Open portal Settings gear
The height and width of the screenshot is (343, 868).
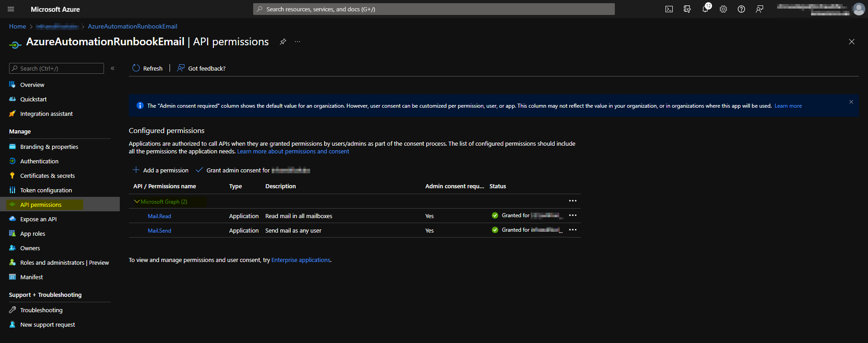(723, 9)
